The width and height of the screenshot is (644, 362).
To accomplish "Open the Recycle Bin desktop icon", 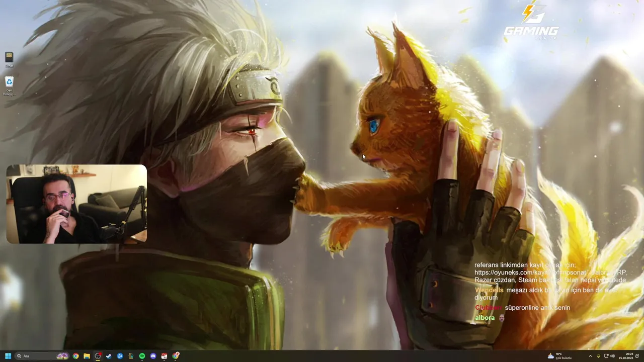I will point(9,85).
